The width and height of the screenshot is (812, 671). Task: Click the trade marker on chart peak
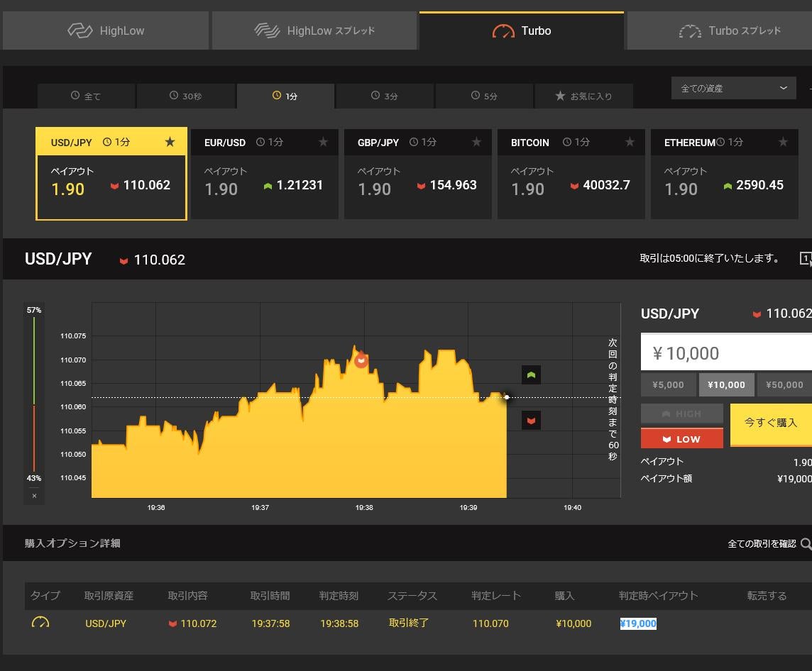361,360
